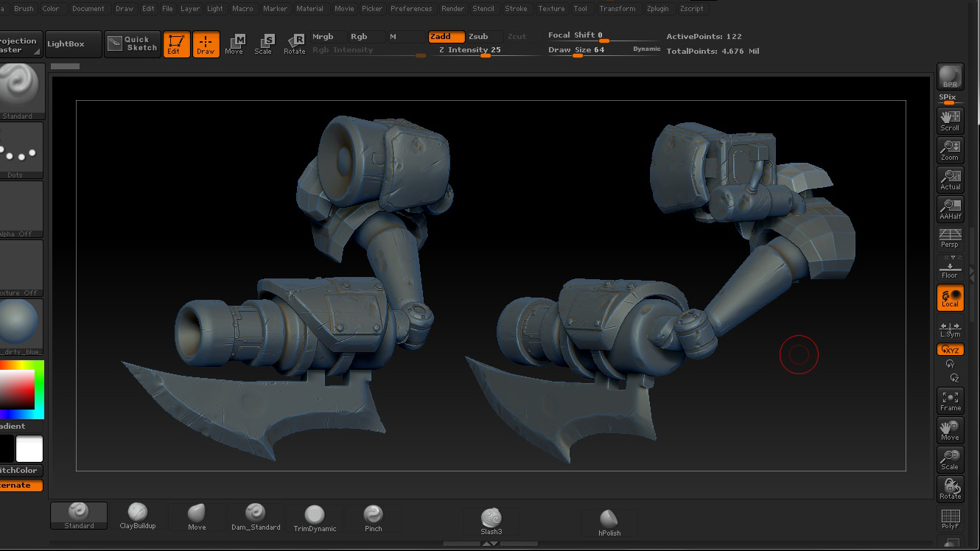
Task: Activate the Rotate transform mode in top shelf
Action: [294, 44]
